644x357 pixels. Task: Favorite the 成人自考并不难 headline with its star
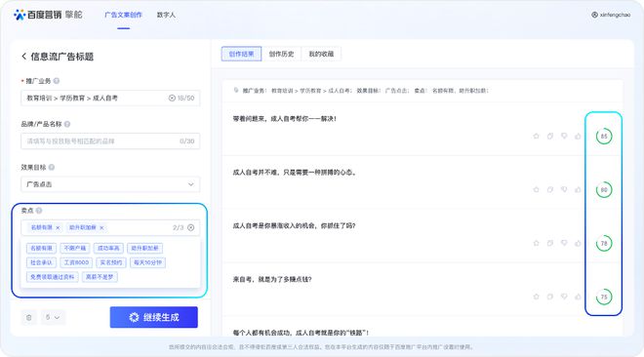[x=536, y=189]
